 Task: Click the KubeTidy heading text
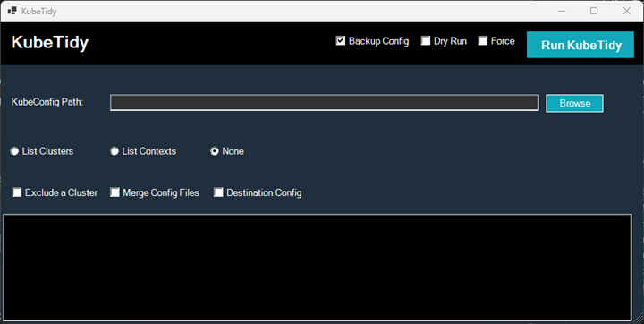[x=50, y=42]
